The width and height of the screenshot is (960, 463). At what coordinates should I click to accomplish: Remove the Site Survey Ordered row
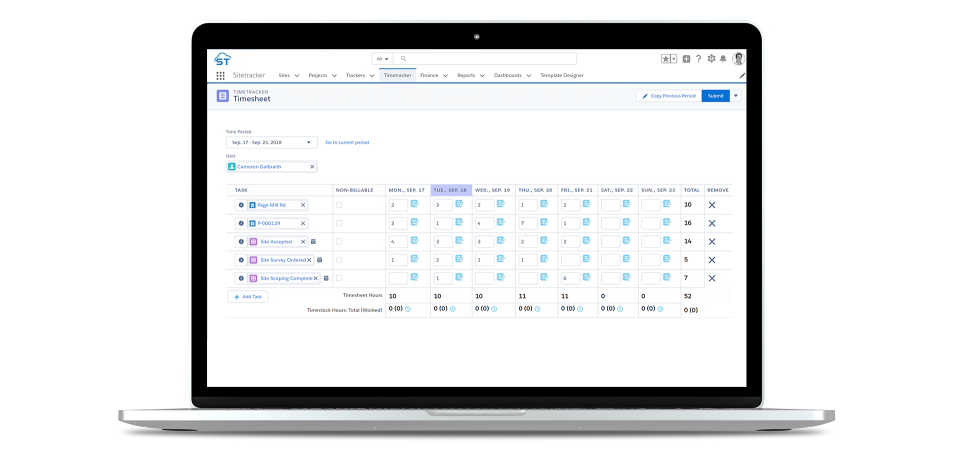click(x=711, y=260)
